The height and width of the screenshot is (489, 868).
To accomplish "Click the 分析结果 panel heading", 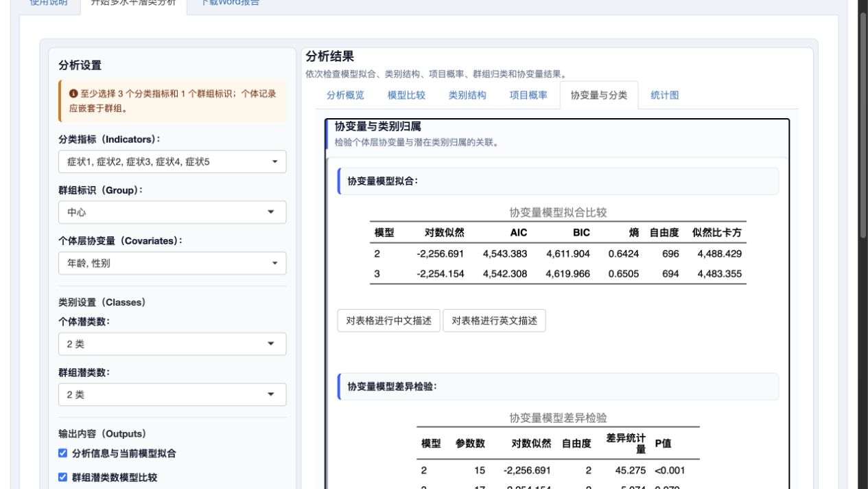I will pos(330,57).
